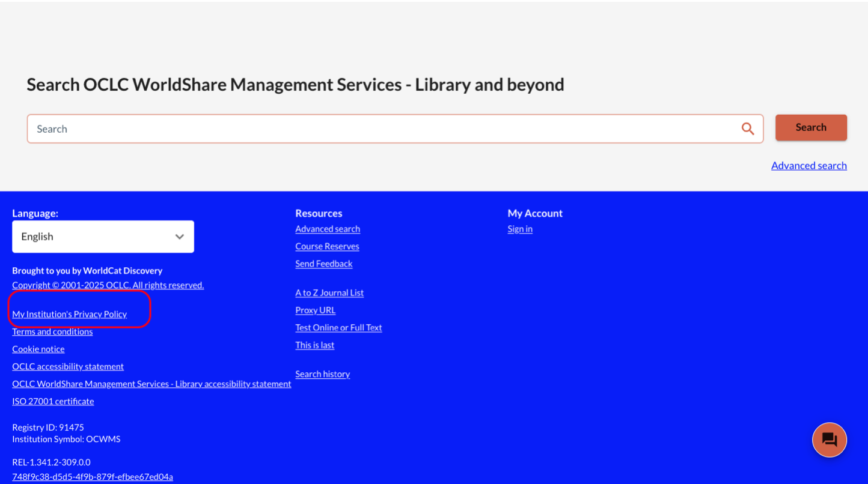Click Test Online or Full Text link
The height and width of the screenshot is (484, 868).
[338, 327]
